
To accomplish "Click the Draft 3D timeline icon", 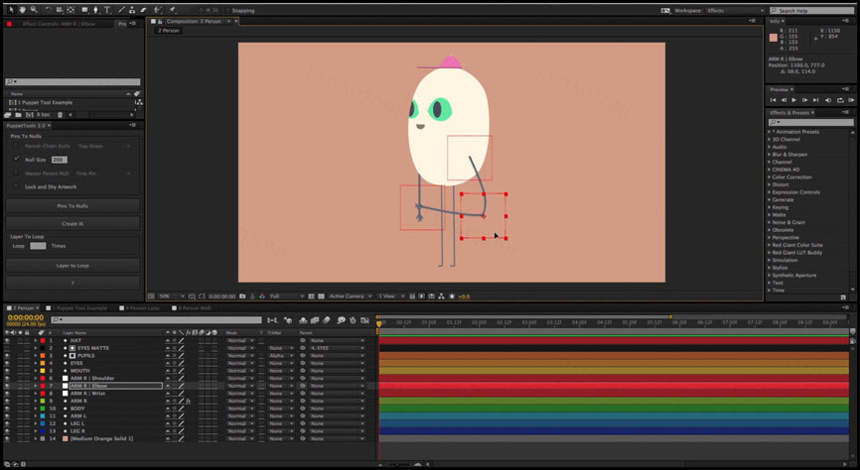I will pos(288,320).
